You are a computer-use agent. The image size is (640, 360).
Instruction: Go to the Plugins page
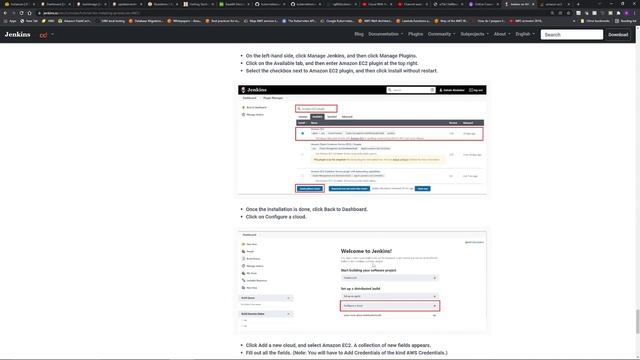[416, 34]
